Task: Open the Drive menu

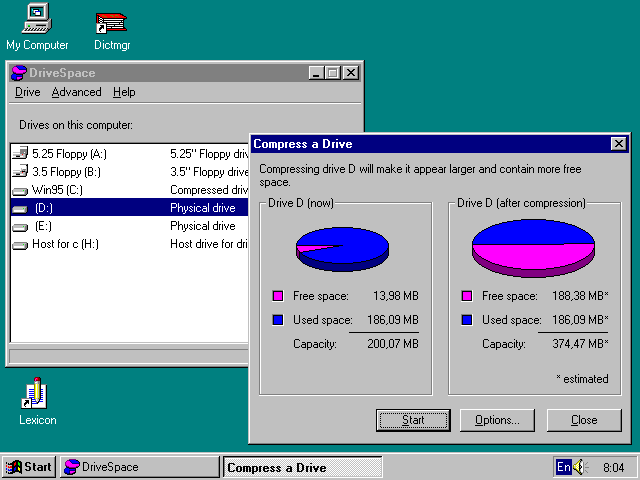Action: [27, 92]
